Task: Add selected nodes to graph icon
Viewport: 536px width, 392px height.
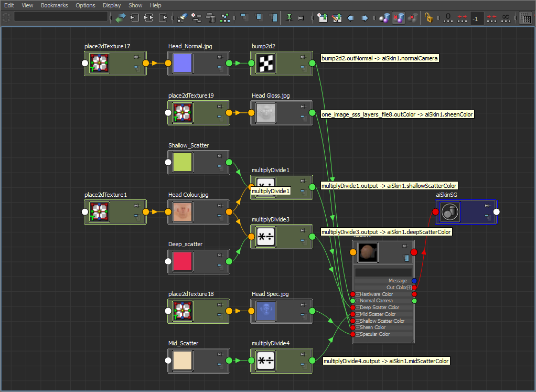Action: click(197, 18)
